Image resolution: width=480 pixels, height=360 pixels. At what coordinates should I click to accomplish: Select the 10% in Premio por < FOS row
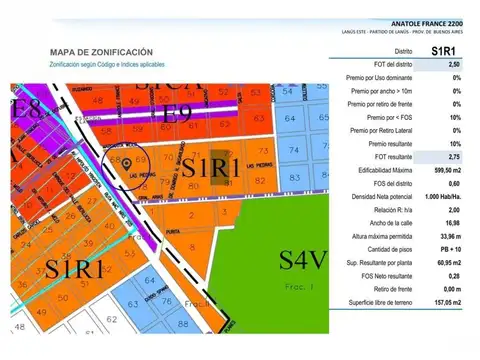click(455, 117)
